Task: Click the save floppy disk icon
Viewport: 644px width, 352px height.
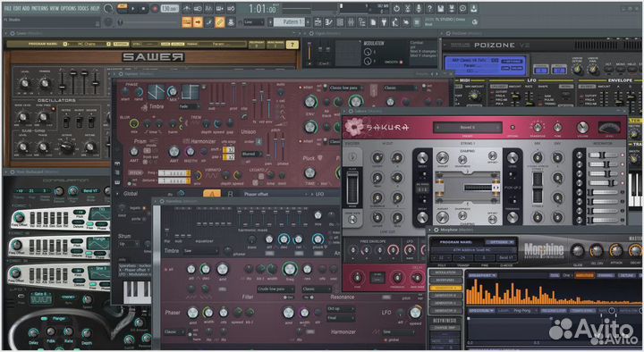Action: (x=440, y=8)
